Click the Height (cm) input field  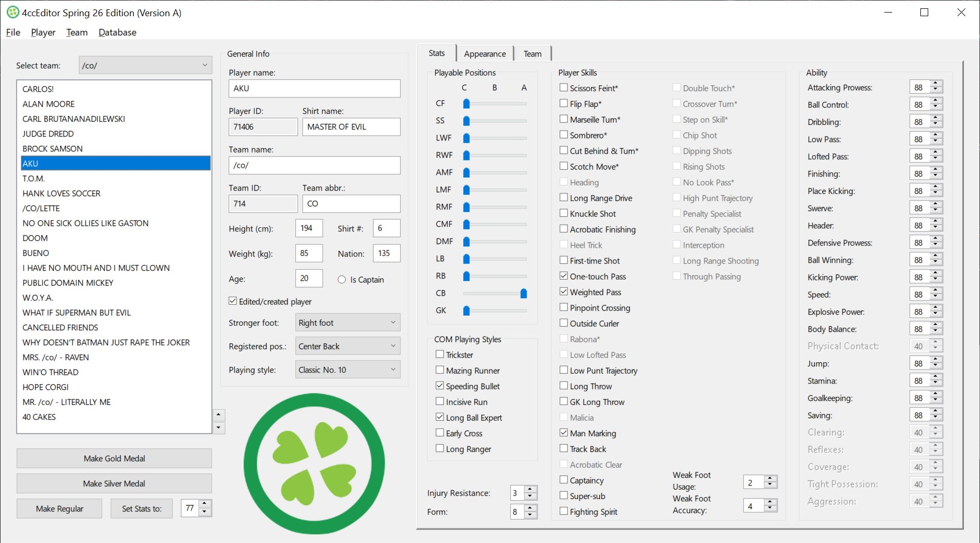(x=309, y=228)
